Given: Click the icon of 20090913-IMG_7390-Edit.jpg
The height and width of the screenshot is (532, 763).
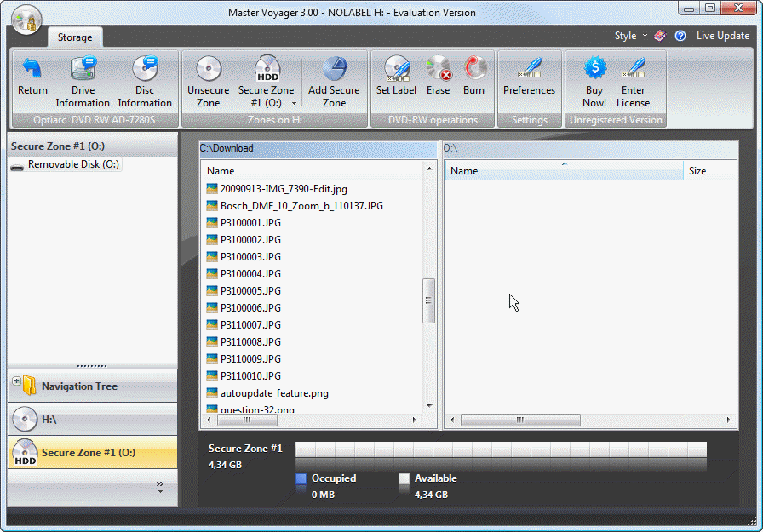Looking at the screenshot, I should pos(212,189).
